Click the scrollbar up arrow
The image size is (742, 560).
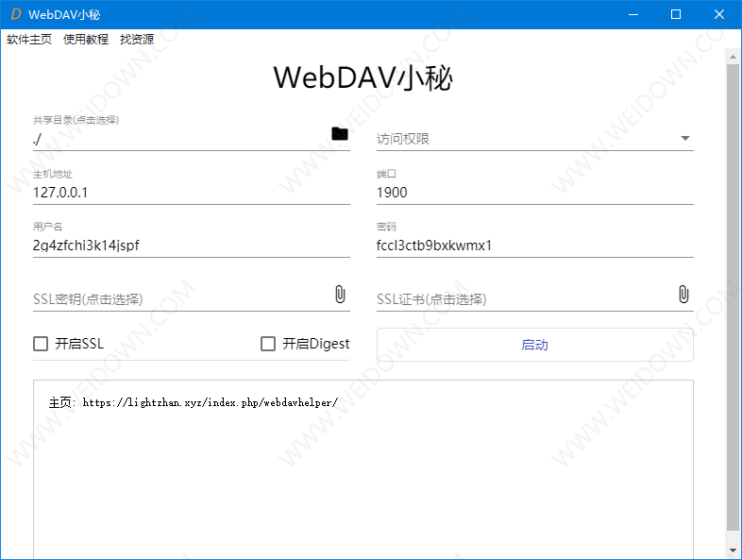point(733,57)
